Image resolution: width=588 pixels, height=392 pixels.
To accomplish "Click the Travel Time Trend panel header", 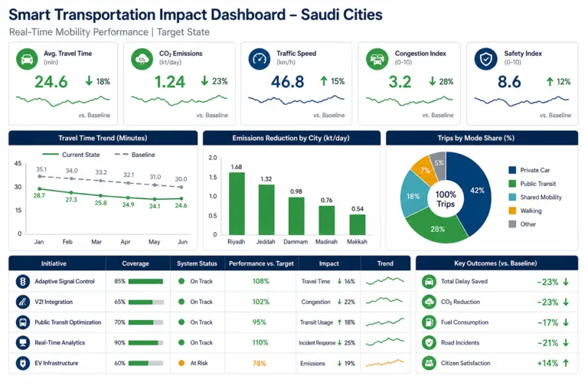I will [x=103, y=138].
